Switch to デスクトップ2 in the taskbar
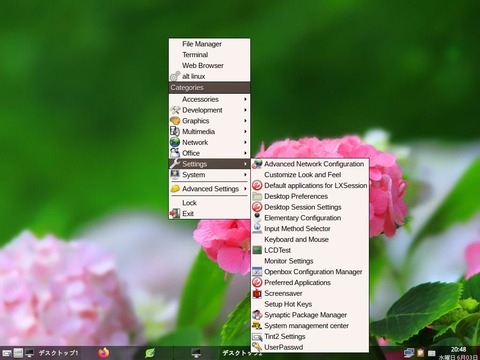Screen dimensions: 480x360 tap(242, 353)
